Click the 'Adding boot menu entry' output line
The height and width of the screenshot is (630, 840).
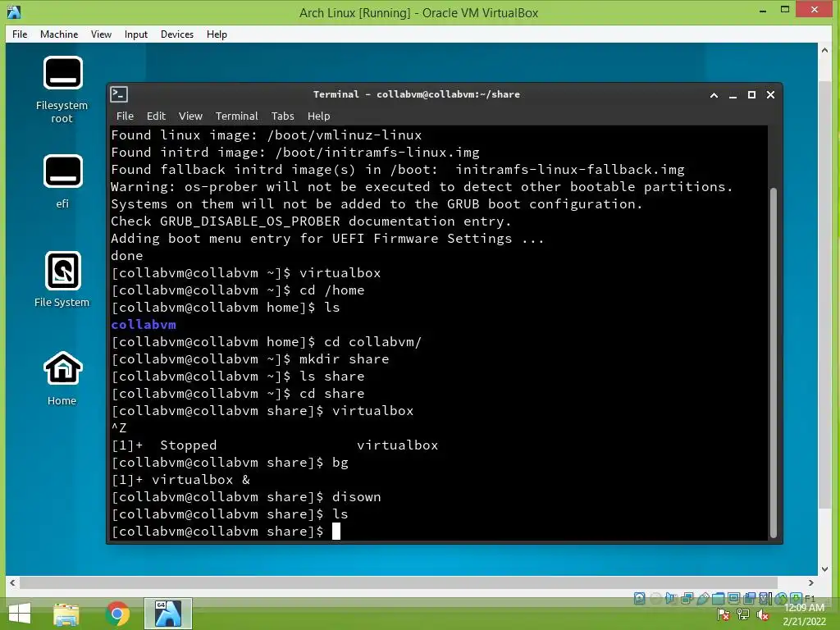pyautogui.click(x=327, y=239)
